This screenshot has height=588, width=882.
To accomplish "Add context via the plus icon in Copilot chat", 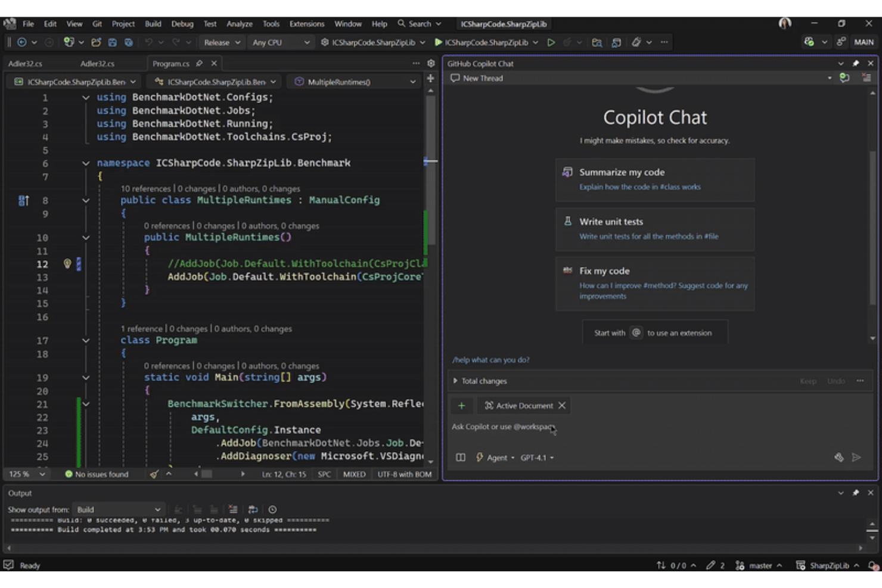I will [x=462, y=405].
